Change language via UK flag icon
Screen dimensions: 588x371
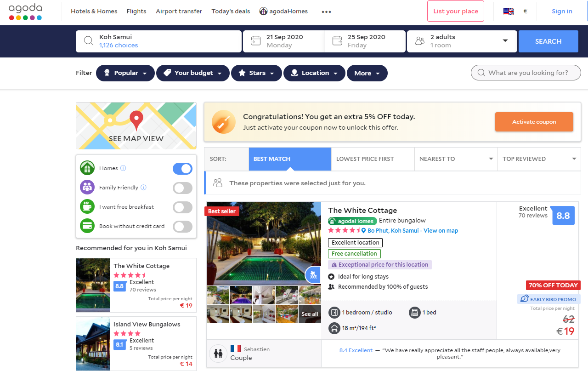(509, 11)
